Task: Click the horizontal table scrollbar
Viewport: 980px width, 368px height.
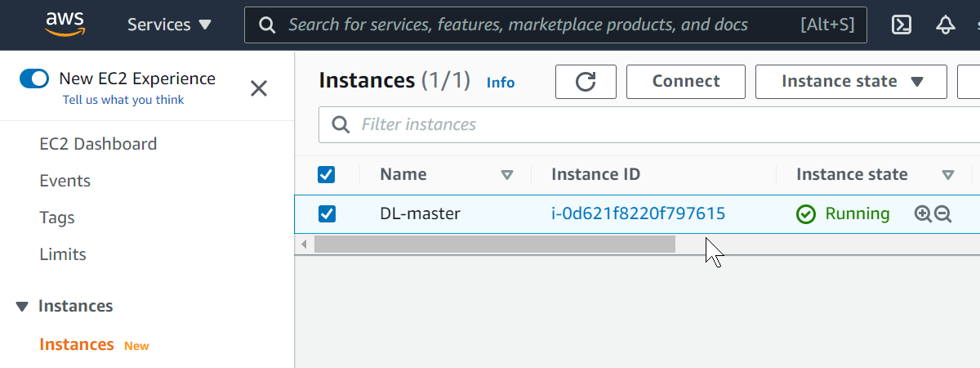Action: (x=494, y=244)
